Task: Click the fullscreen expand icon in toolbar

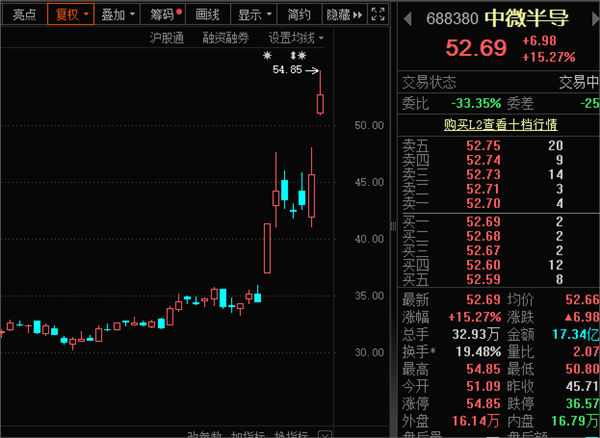Action: [376, 14]
